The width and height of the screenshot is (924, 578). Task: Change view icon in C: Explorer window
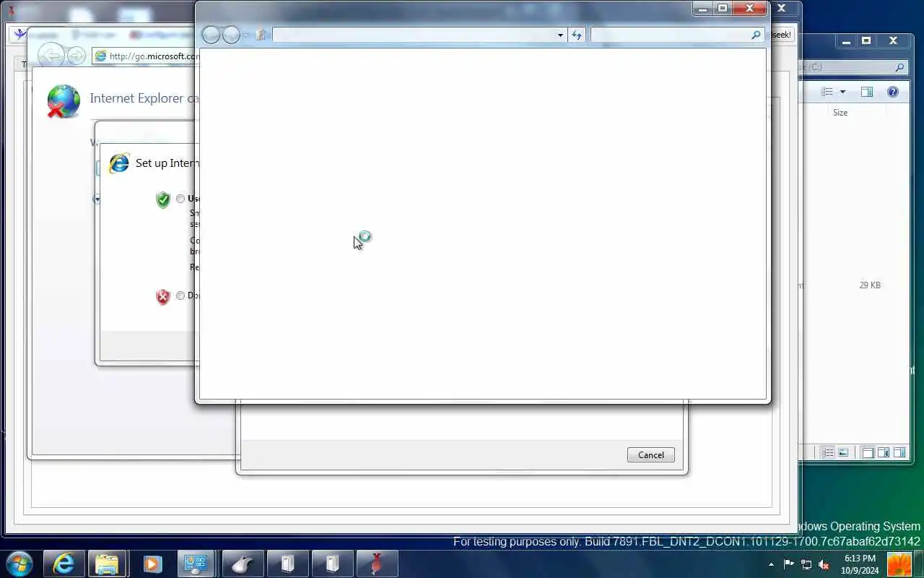point(827,92)
